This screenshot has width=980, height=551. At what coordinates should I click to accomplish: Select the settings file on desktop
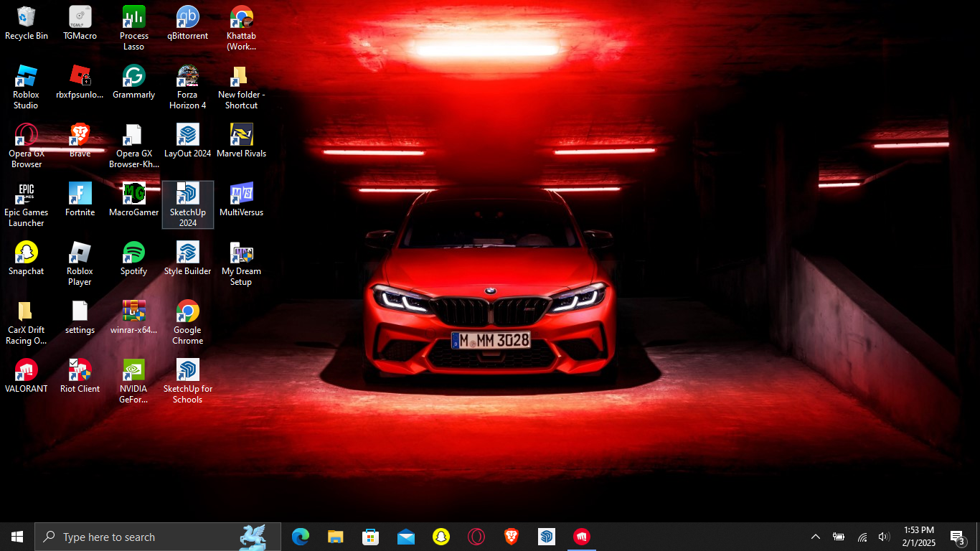tap(80, 317)
